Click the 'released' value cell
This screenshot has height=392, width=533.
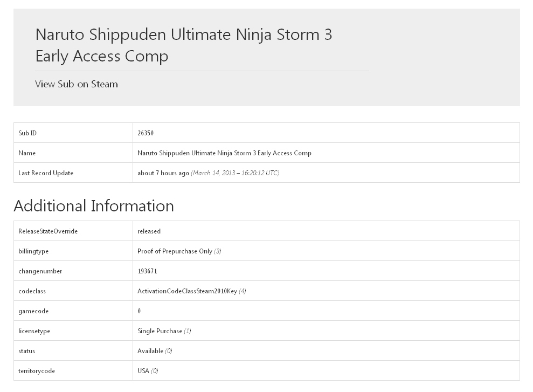pos(326,231)
